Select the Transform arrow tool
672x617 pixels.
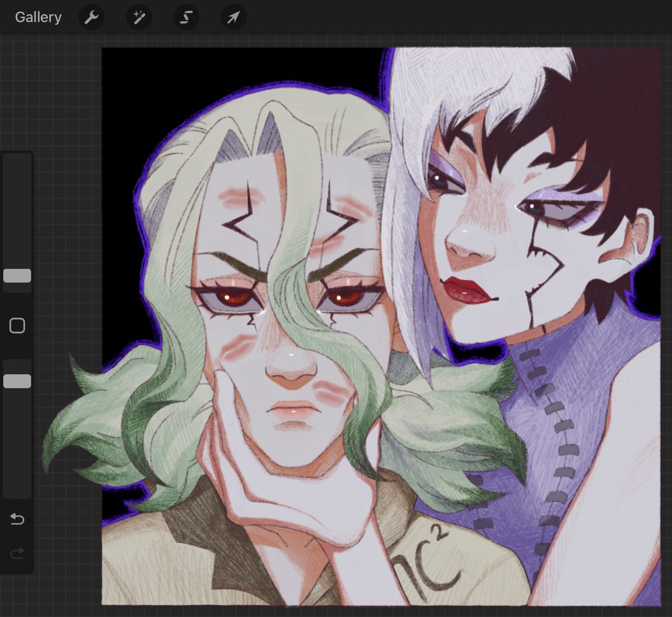point(233,17)
